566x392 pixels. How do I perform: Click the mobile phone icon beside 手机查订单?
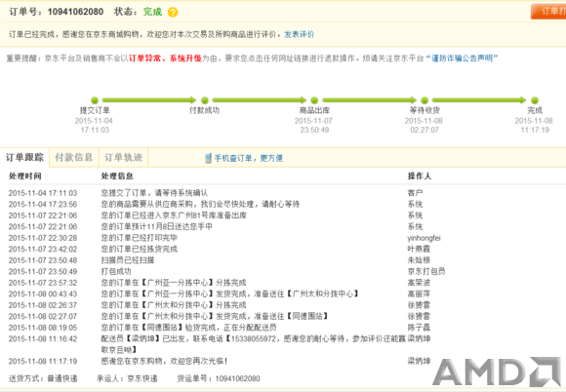208,158
